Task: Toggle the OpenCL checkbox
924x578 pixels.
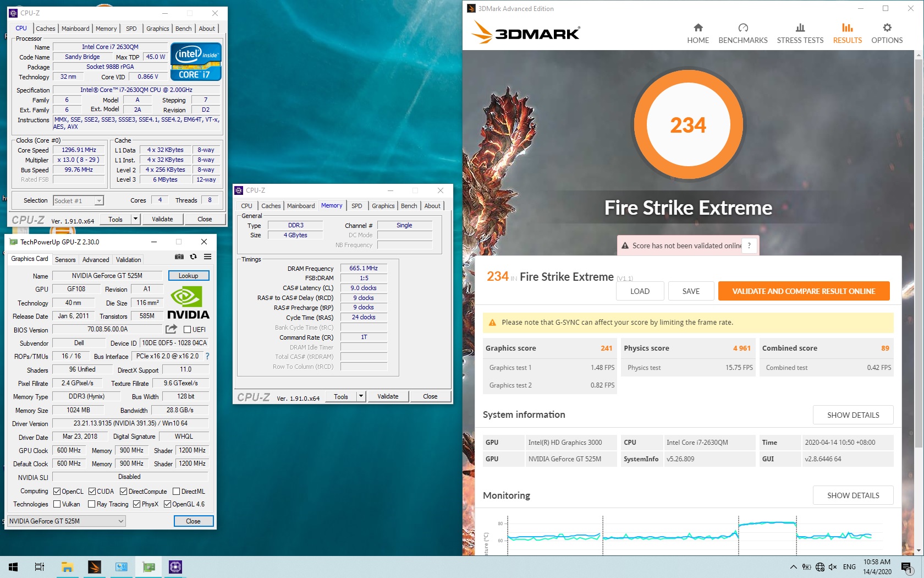Action: tap(57, 491)
